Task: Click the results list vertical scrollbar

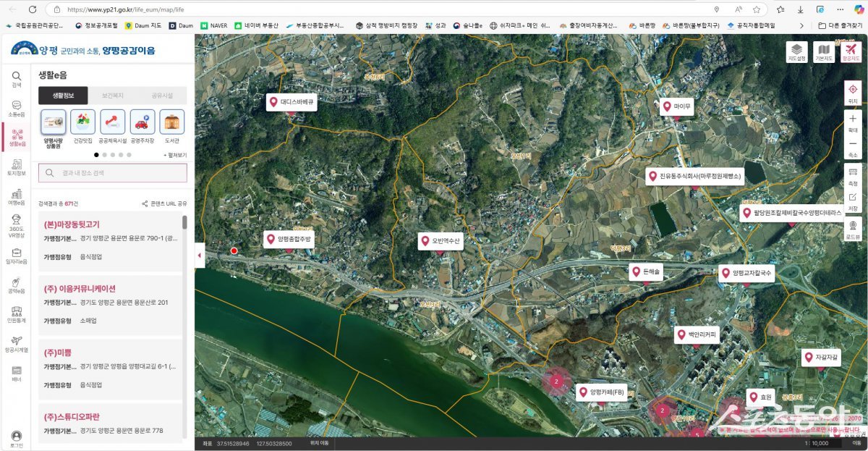Action: (184, 223)
